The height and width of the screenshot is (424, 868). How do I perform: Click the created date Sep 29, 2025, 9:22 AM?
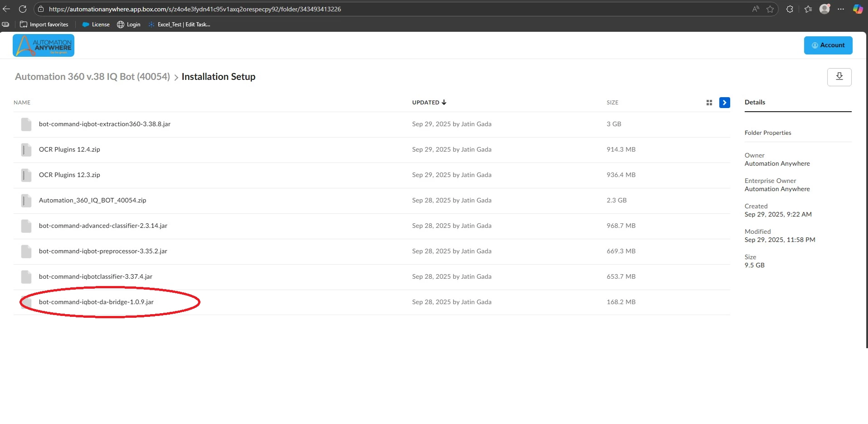tap(778, 214)
